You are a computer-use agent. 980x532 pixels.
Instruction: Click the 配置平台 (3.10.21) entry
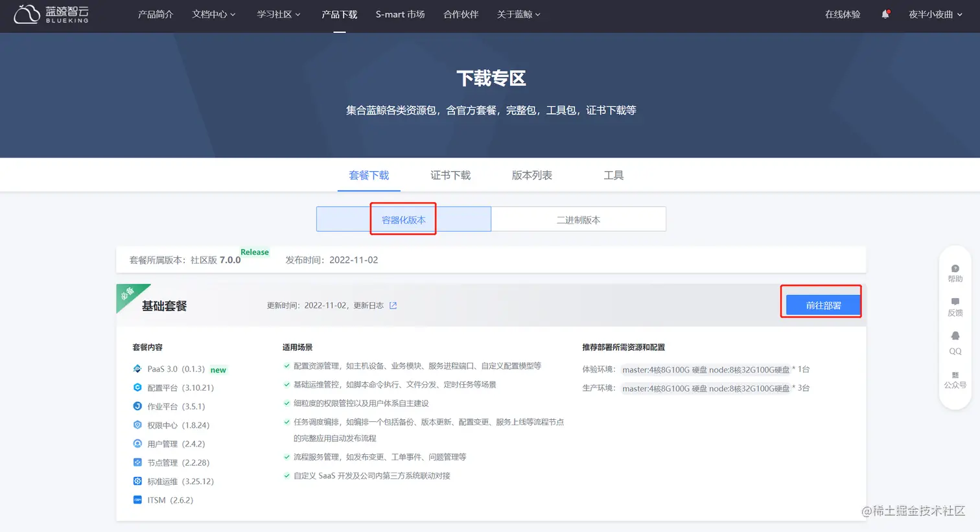click(x=180, y=387)
